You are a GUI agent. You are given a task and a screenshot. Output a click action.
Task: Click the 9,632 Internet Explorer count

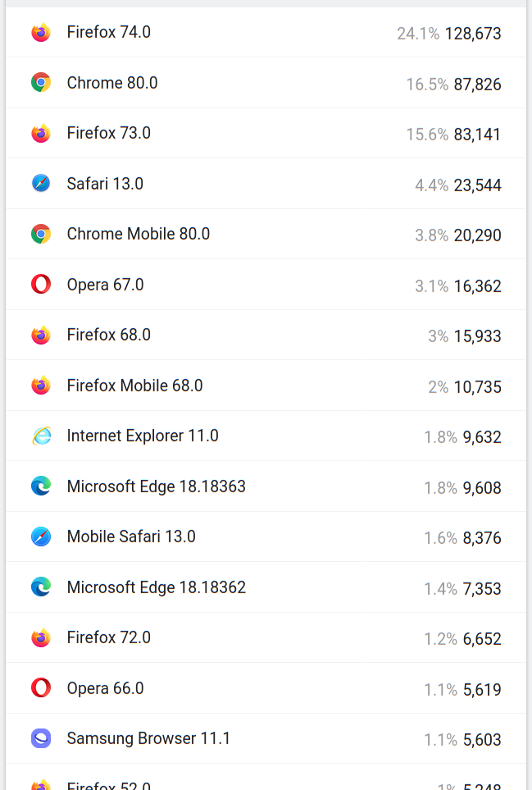(481, 437)
